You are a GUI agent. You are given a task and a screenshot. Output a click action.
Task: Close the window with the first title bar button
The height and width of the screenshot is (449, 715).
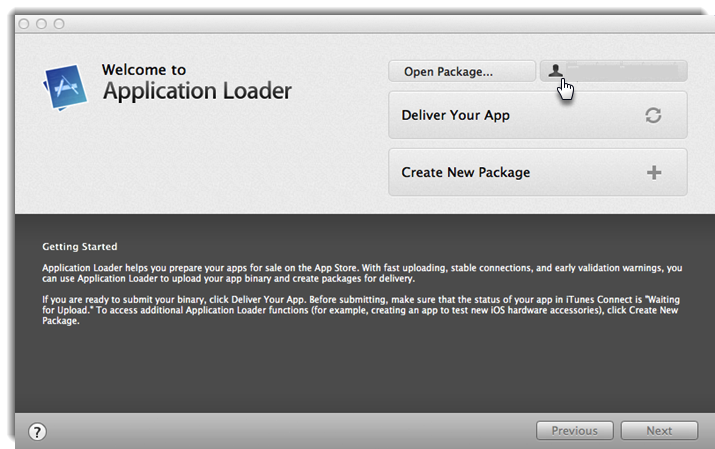(x=24, y=24)
